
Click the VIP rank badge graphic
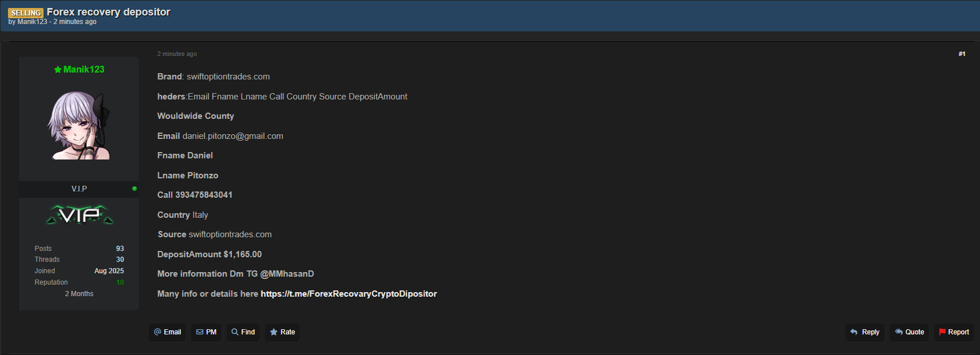coord(80,215)
